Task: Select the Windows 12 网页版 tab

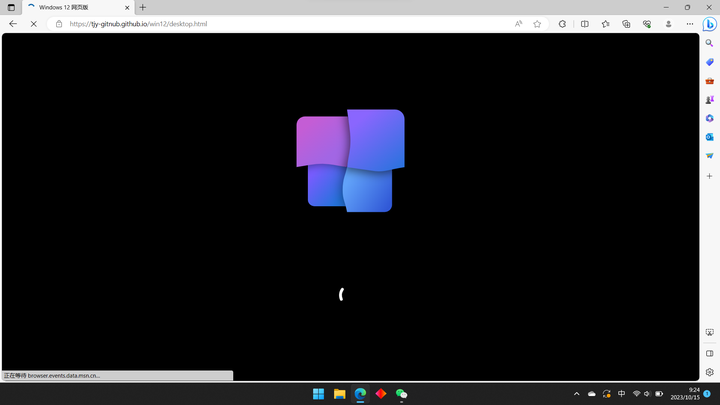Action: pos(78,7)
